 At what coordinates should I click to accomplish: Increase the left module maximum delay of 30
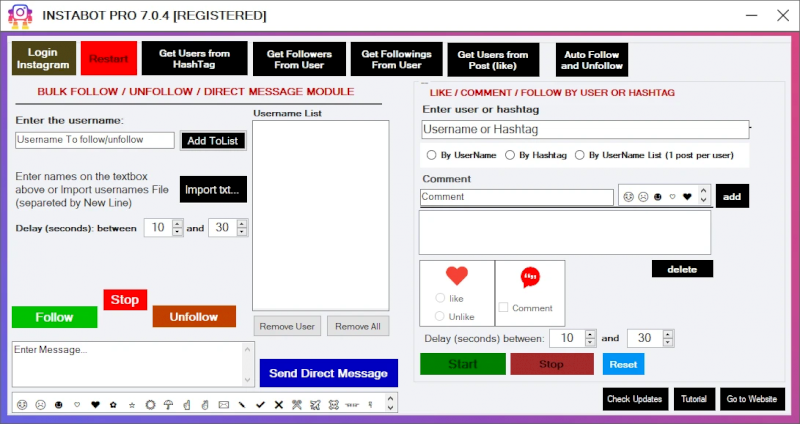click(242, 223)
